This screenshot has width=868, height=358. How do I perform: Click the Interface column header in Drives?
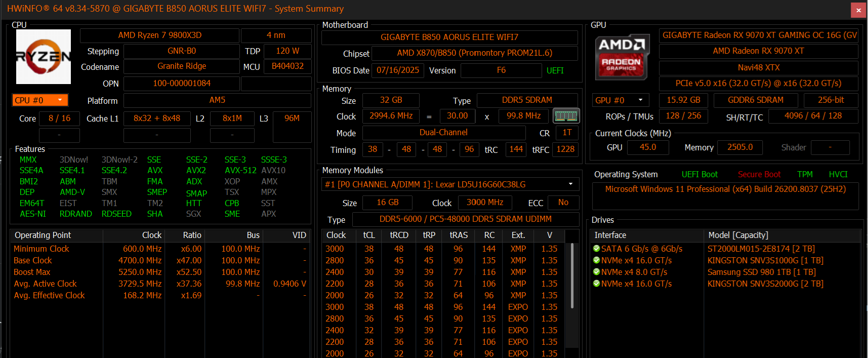[x=647, y=235]
